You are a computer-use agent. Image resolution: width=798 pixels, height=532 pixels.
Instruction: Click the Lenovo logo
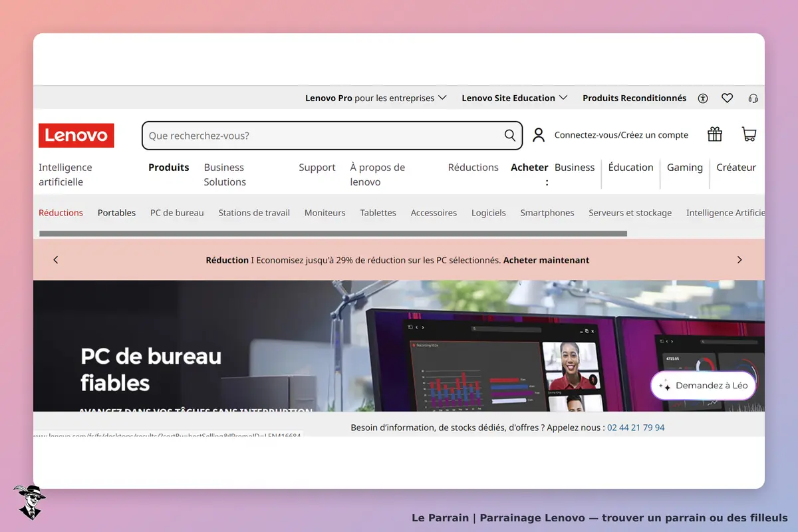(76, 136)
